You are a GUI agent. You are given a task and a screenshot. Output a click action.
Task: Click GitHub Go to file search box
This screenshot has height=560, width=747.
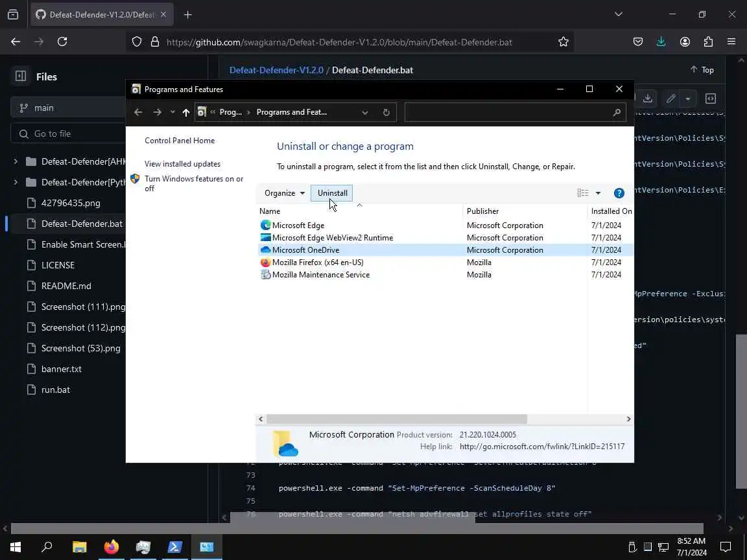67,134
